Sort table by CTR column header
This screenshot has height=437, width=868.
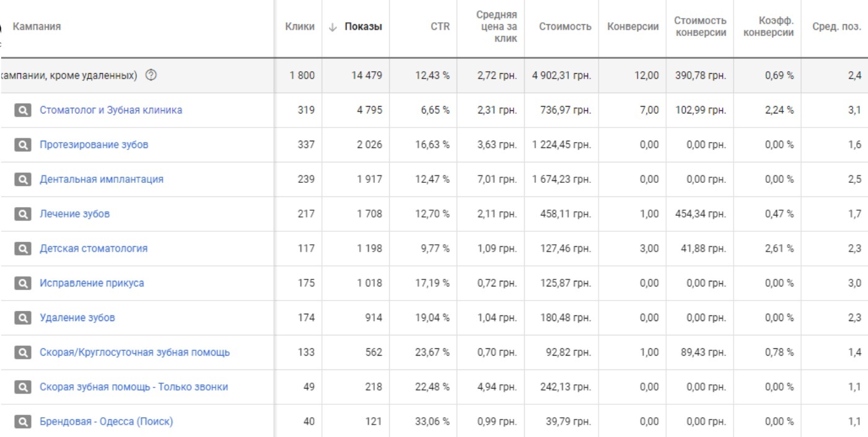(x=439, y=27)
